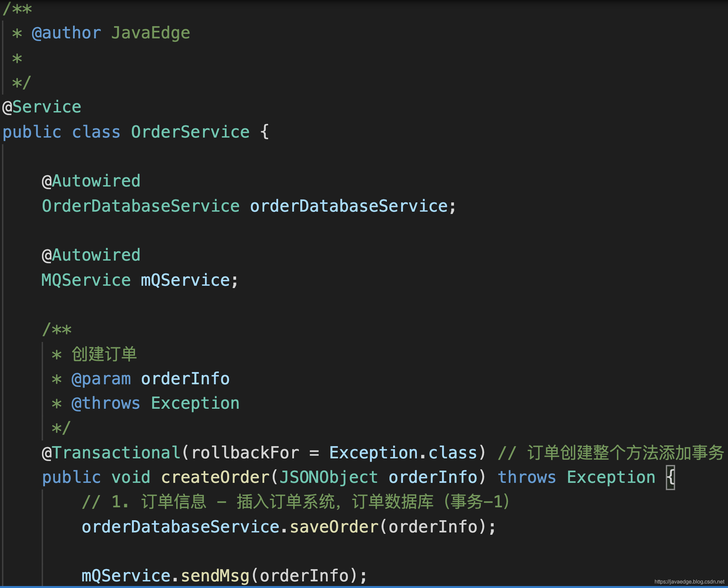
Task: Click the createOrder method name
Action: click(x=215, y=477)
